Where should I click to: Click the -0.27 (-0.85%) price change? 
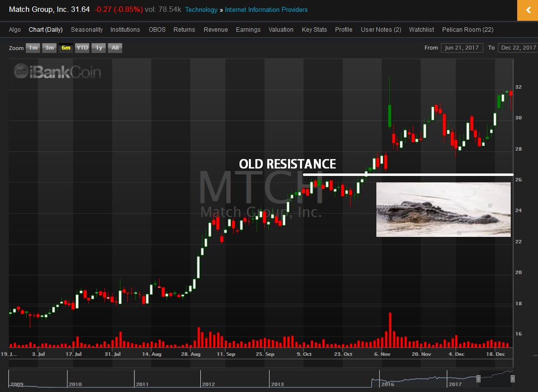tap(119, 9)
